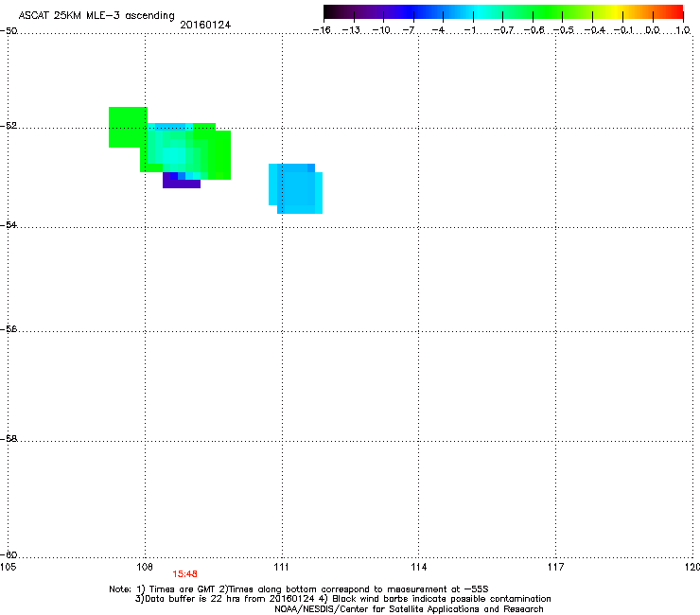This screenshot has width=700, height=615.
Task: Click the "Times are GMT" note text
Action: [182, 589]
